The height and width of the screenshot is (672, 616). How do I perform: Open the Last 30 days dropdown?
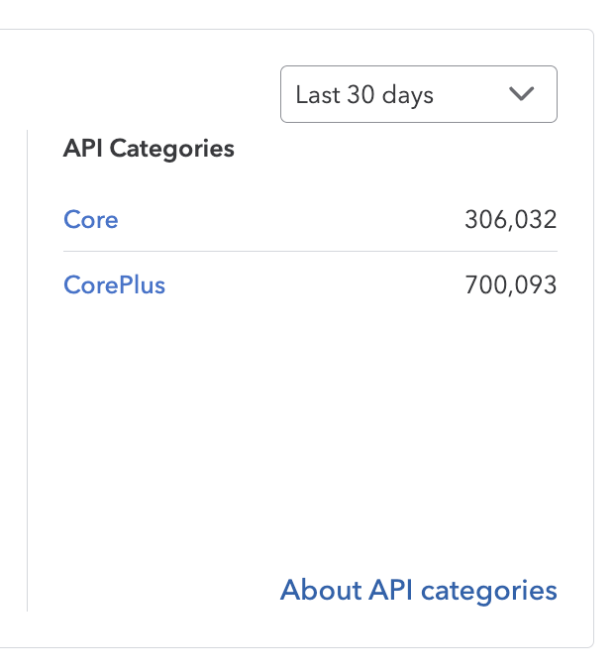coord(419,94)
